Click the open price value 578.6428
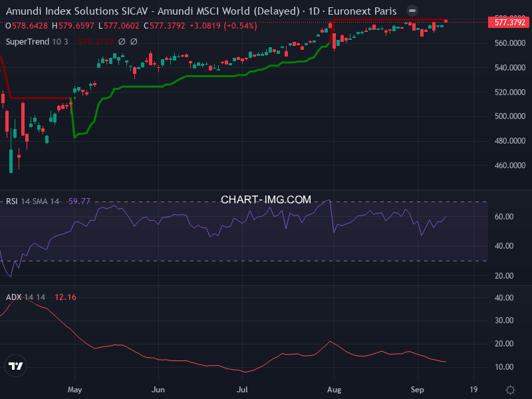 point(30,26)
